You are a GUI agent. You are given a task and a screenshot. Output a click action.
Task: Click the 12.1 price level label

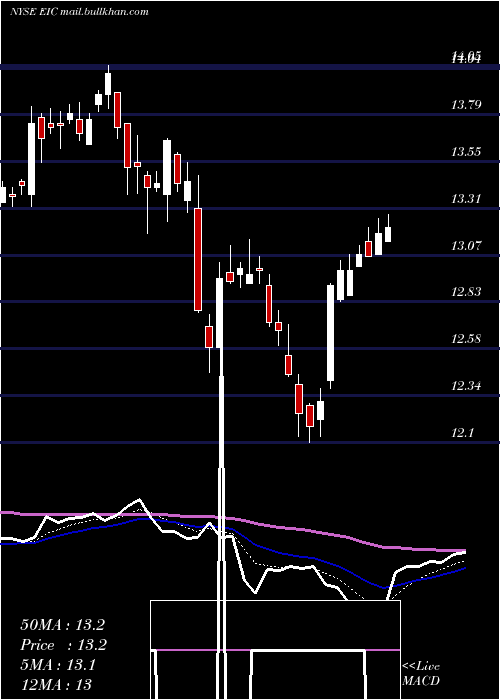(463, 432)
